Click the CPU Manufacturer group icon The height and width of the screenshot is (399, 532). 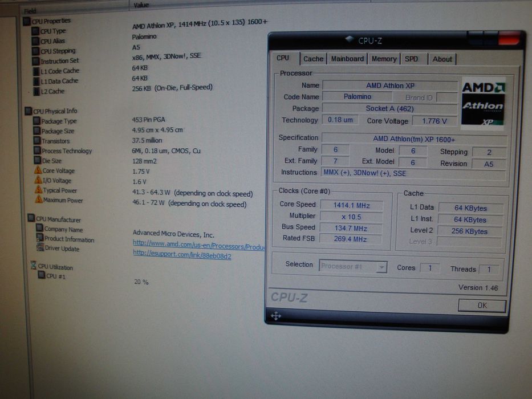[31, 218]
